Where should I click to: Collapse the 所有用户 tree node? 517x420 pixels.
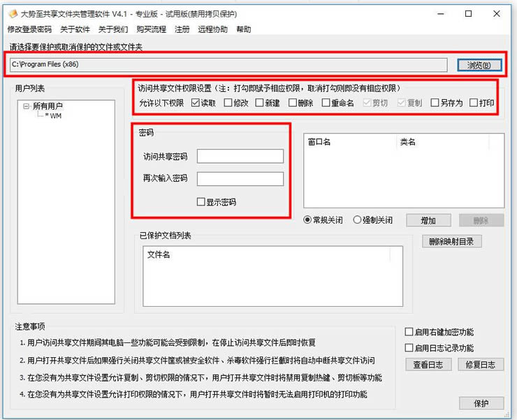[x=26, y=106]
